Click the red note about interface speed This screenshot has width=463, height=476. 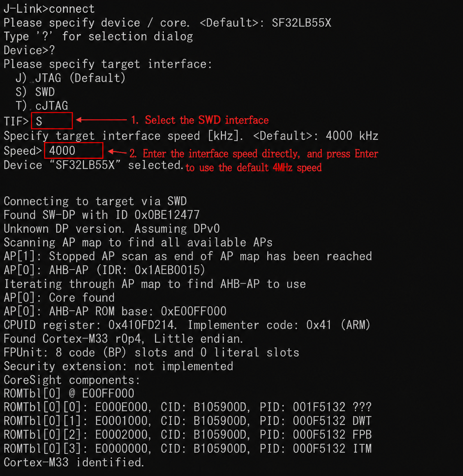[254, 161]
